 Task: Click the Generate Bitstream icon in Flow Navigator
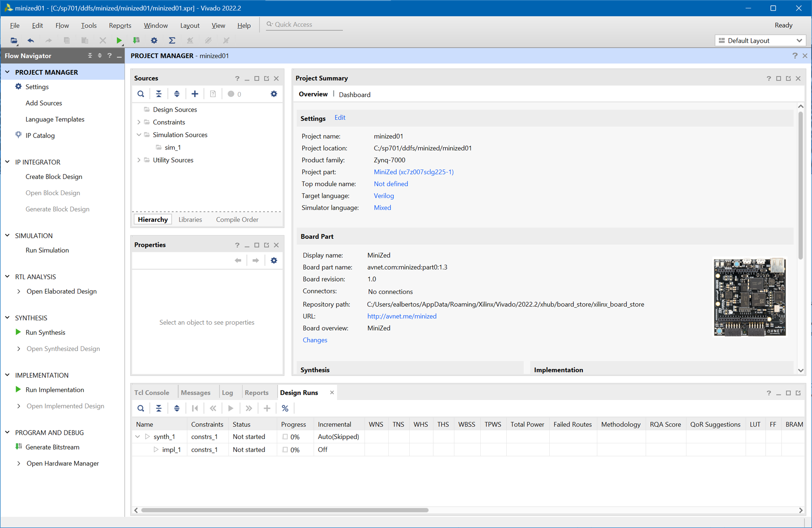tap(18, 447)
